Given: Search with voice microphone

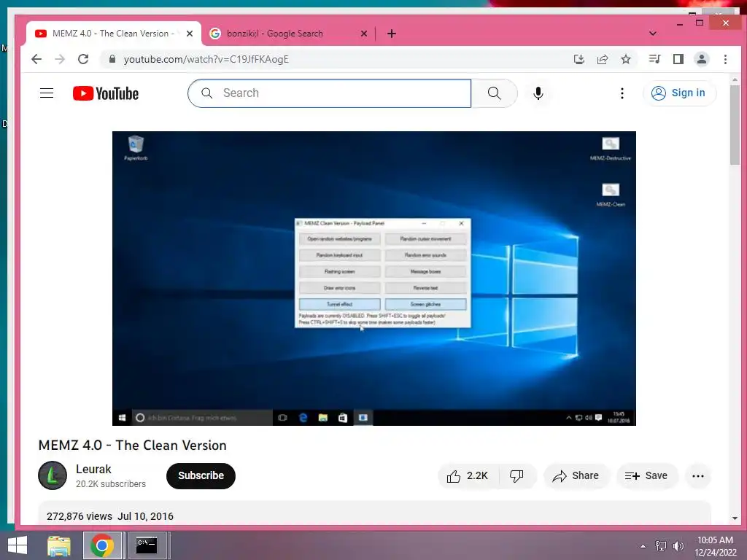Looking at the screenshot, I should [x=538, y=93].
